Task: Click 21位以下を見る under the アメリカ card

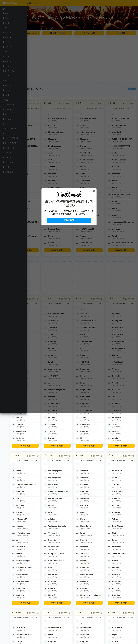Action: [57, 250]
